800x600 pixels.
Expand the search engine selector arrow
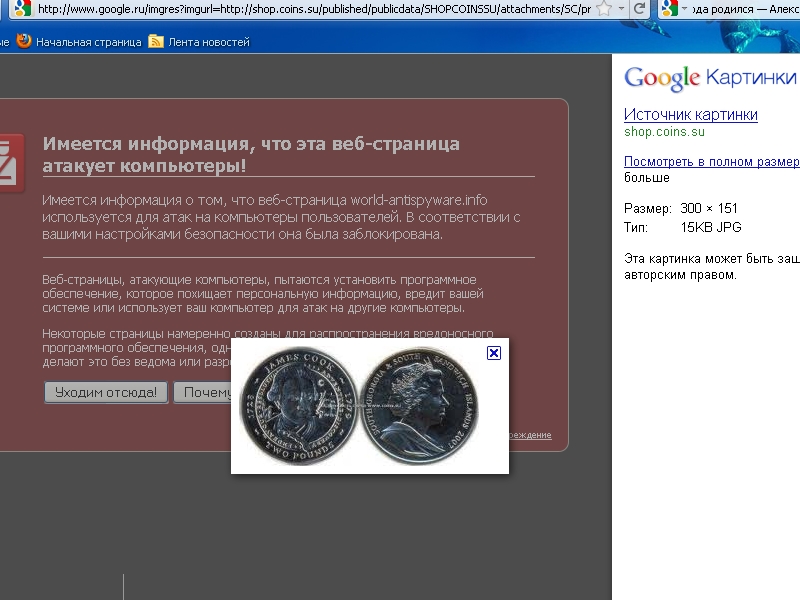685,9
